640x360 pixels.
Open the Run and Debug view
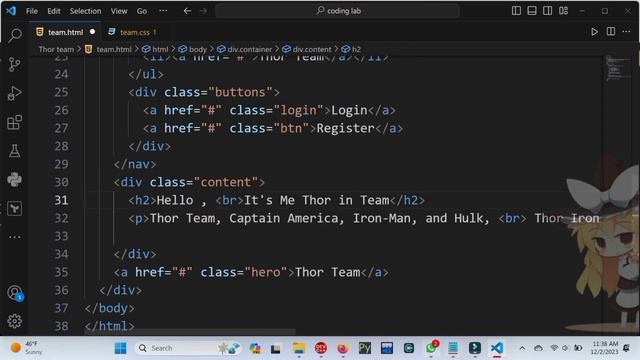point(15,93)
